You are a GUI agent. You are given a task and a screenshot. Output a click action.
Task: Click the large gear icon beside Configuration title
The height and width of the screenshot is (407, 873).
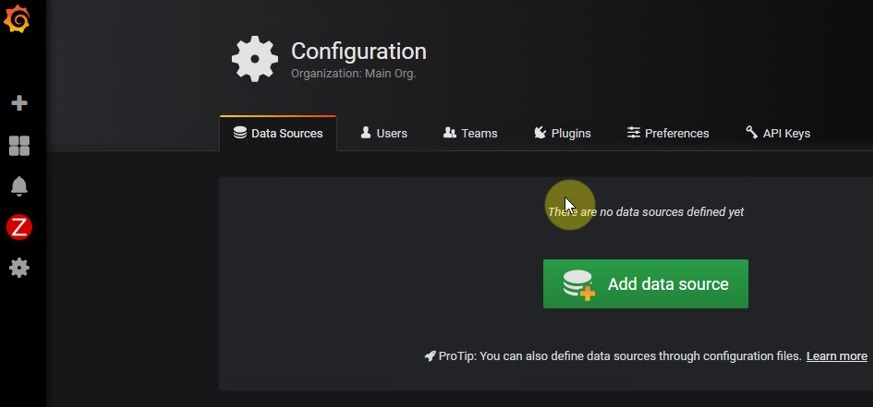(254, 59)
